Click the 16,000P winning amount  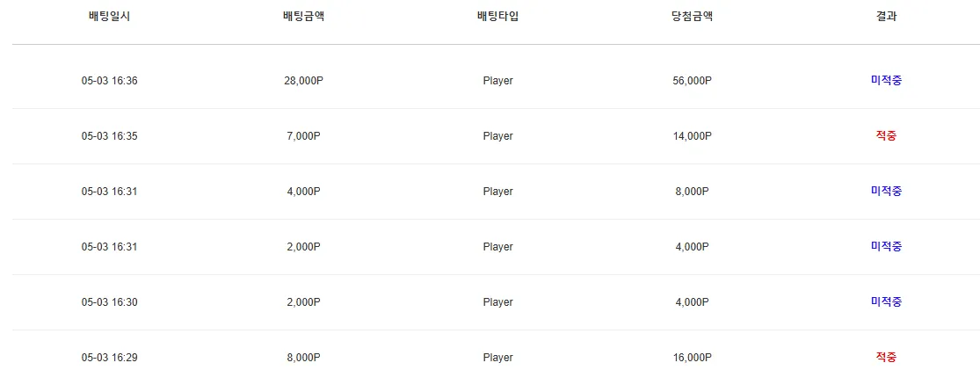tap(692, 358)
